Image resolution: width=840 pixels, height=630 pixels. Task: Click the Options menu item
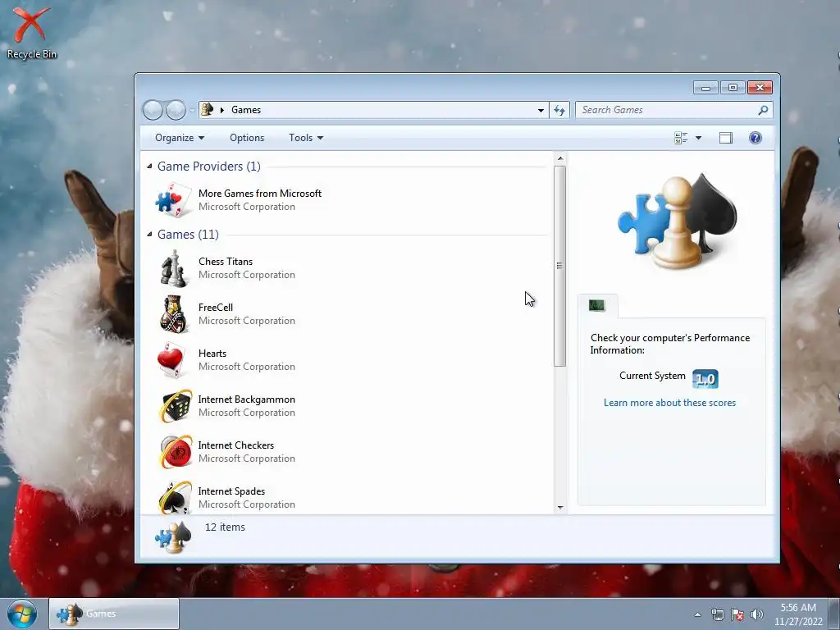247,138
